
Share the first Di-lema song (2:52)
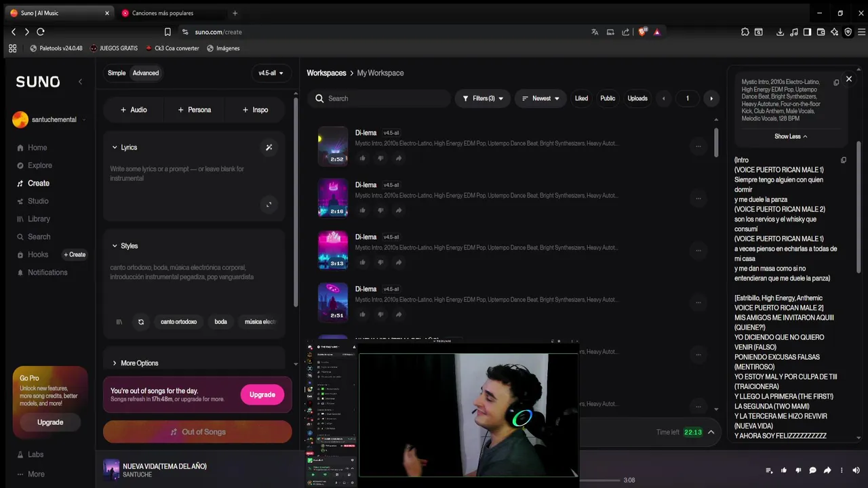pyautogui.click(x=399, y=158)
